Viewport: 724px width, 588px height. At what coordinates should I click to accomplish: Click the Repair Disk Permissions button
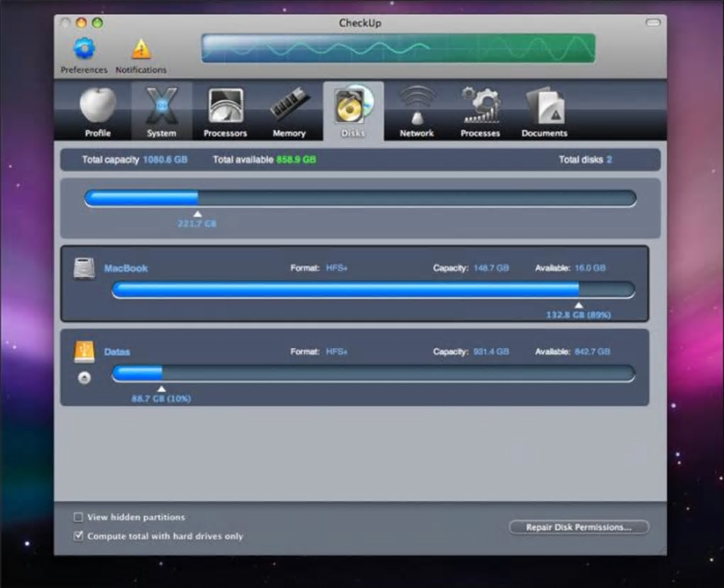pyautogui.click(x=578, y=527)
